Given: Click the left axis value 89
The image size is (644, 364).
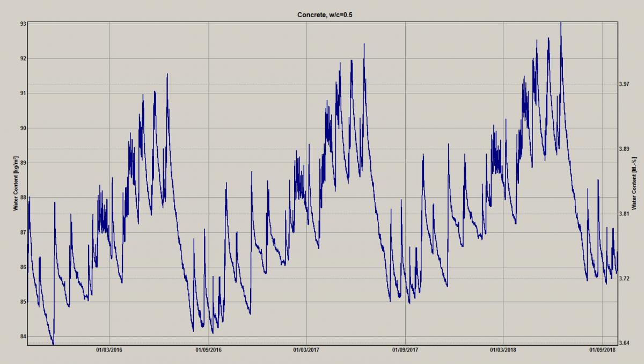Looking at the screenshot, I should pos(24,163).
